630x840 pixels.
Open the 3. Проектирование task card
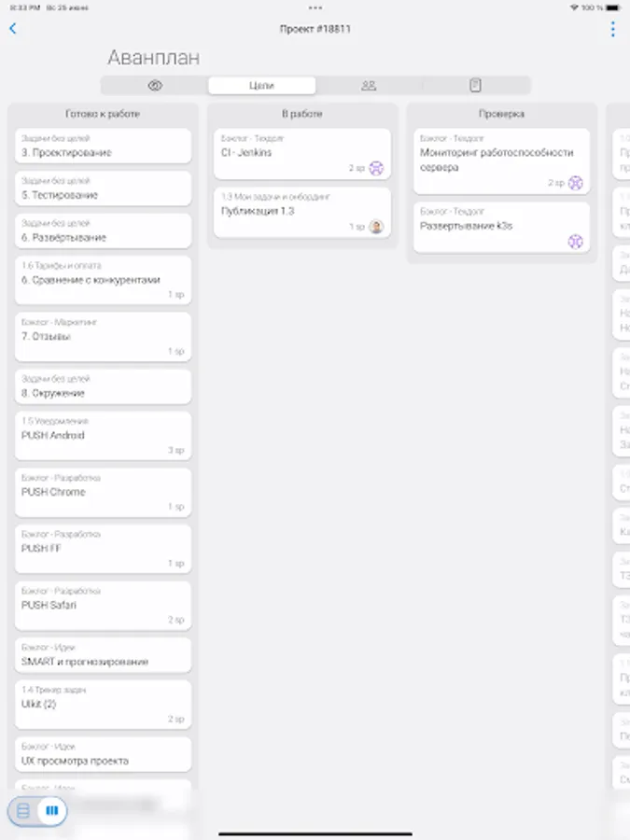pyautogui.click(x=103, y=147)
